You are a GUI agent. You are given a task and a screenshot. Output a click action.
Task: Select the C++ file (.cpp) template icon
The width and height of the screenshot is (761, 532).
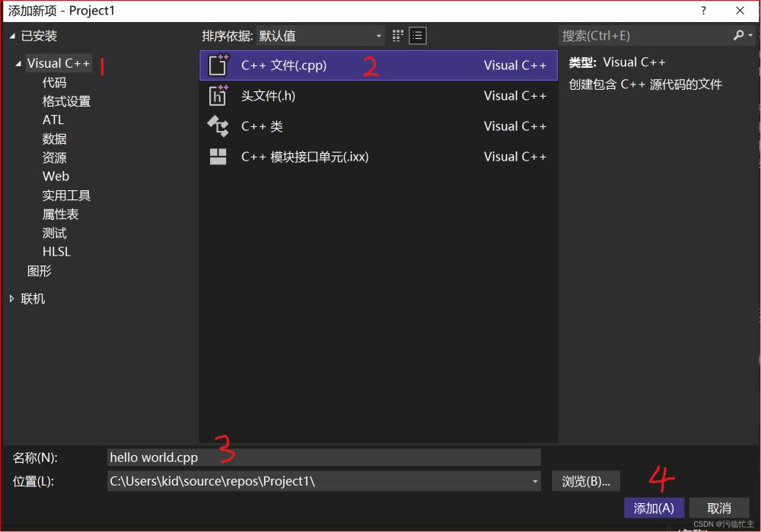coord(218,65)
